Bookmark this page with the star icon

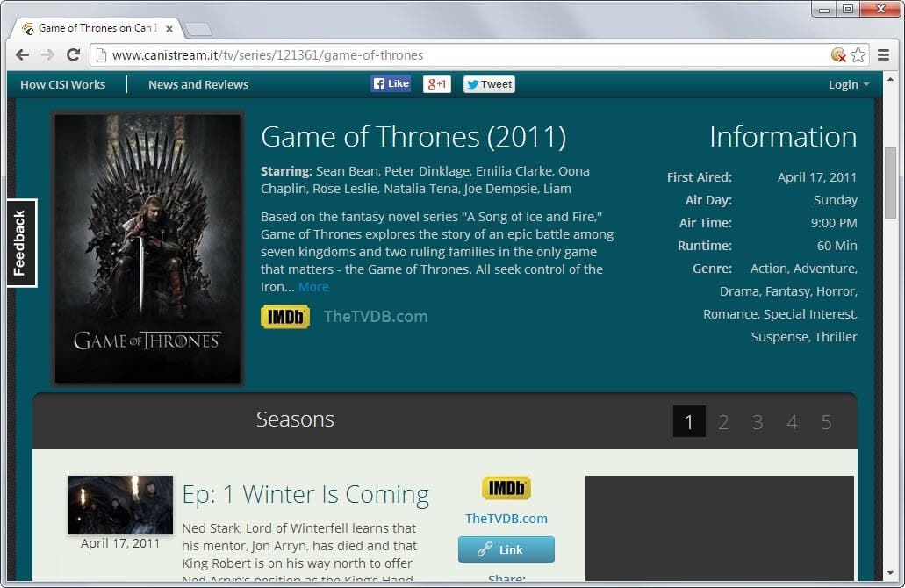point(858,54)
